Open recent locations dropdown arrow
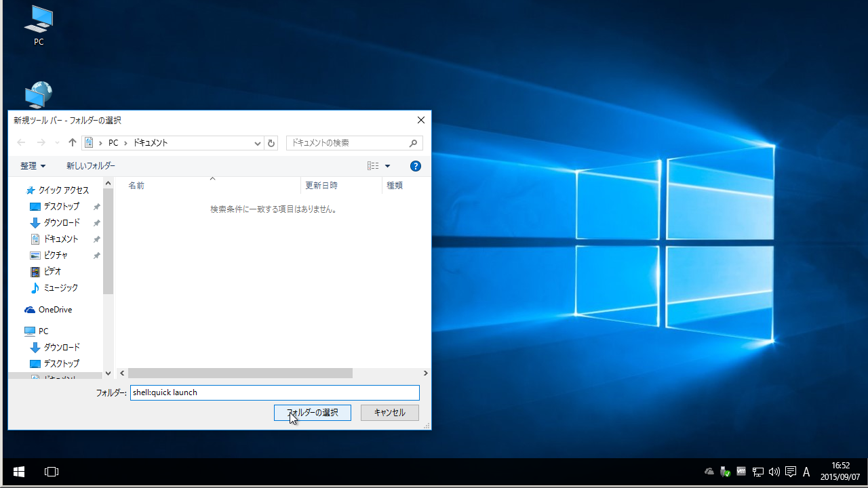Image resolution: width=868 pixels, height=488 pixels. (57, 143)
